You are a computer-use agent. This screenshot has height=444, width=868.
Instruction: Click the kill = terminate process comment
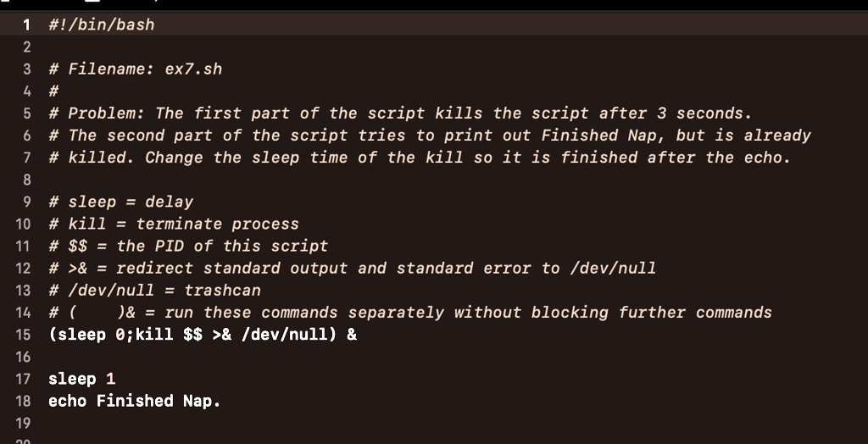point(174,224)
